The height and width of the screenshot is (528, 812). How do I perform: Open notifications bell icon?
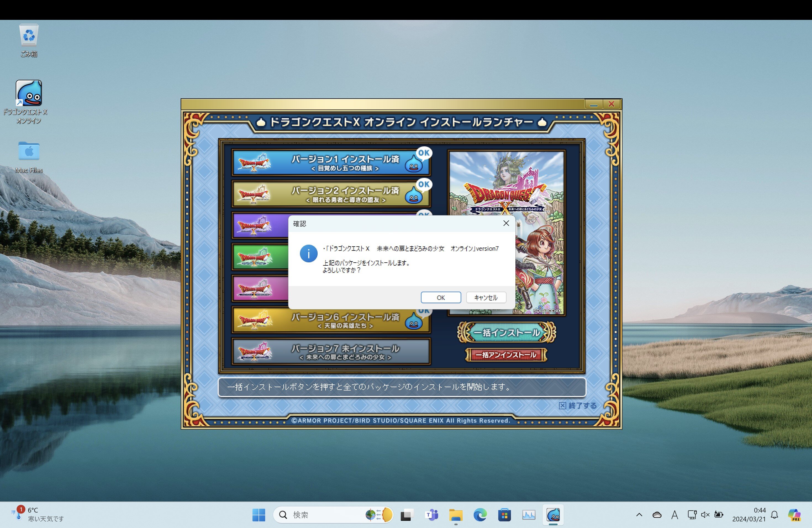click(x=774, y=515)
